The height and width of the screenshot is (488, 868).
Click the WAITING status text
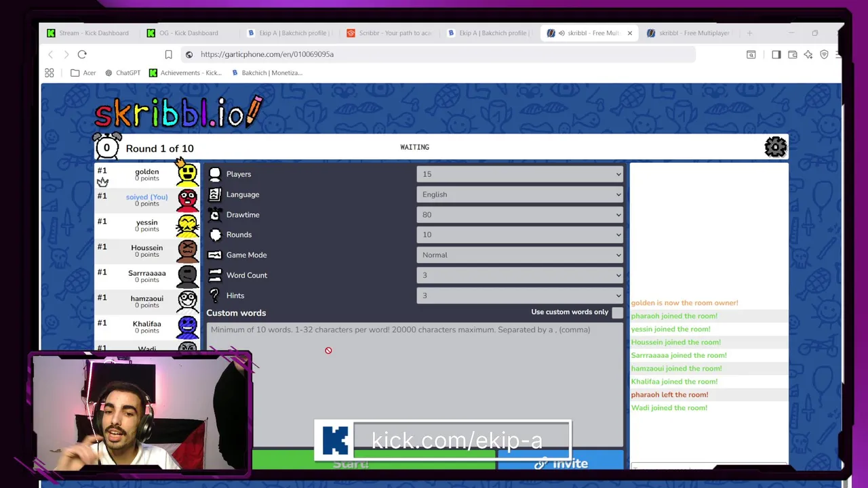click(x=414, y=147)
